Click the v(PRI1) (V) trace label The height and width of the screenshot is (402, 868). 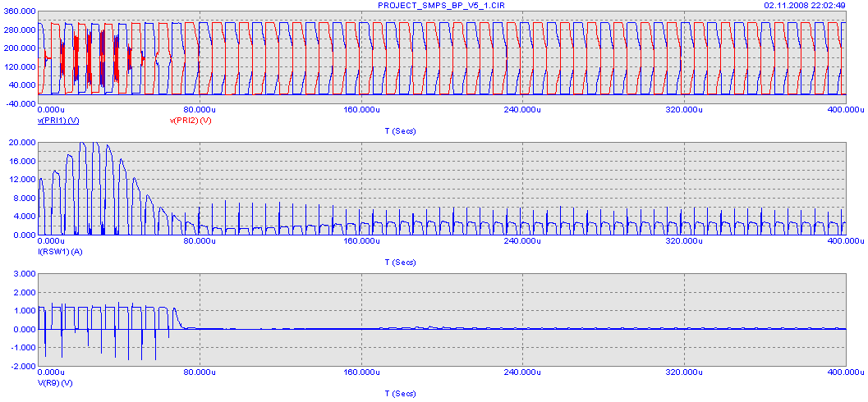(x=58, y=121)
